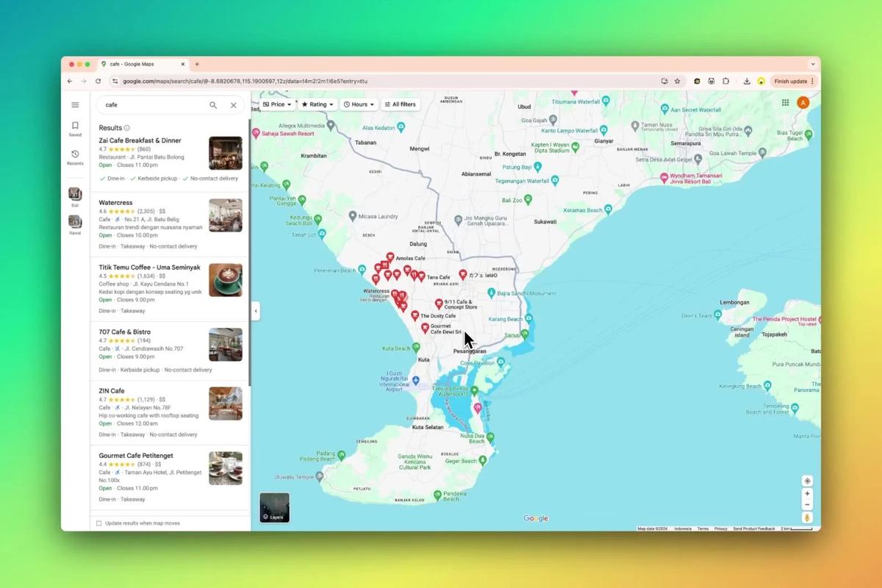
Task: Bookmark this page with star icon
Action: coord(677,81)
